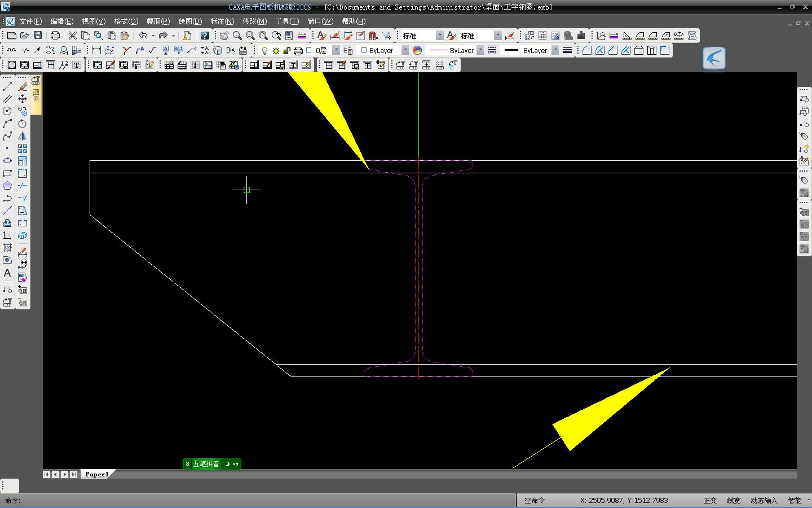Click the layer light bulb on/off icon
The width and height of the screenshot is (812, 508).
click(x=264, y=50)
